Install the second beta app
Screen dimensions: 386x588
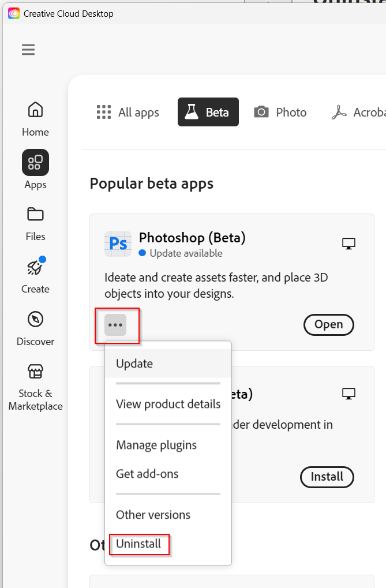[327, 477]
